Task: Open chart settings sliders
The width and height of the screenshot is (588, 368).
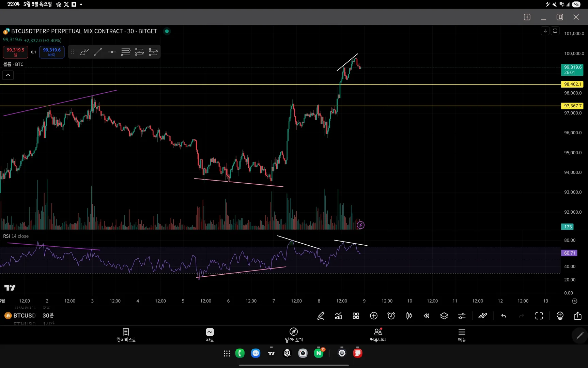Action: pos(462,316)
